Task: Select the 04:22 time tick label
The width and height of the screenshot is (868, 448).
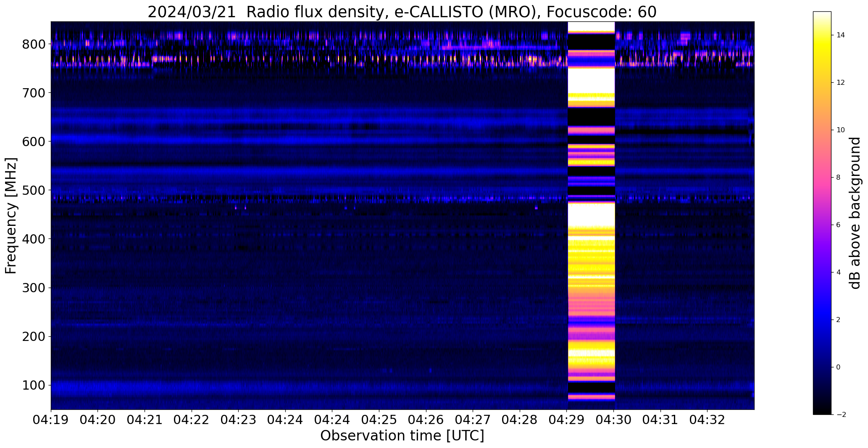Action: tap(192, 420)
